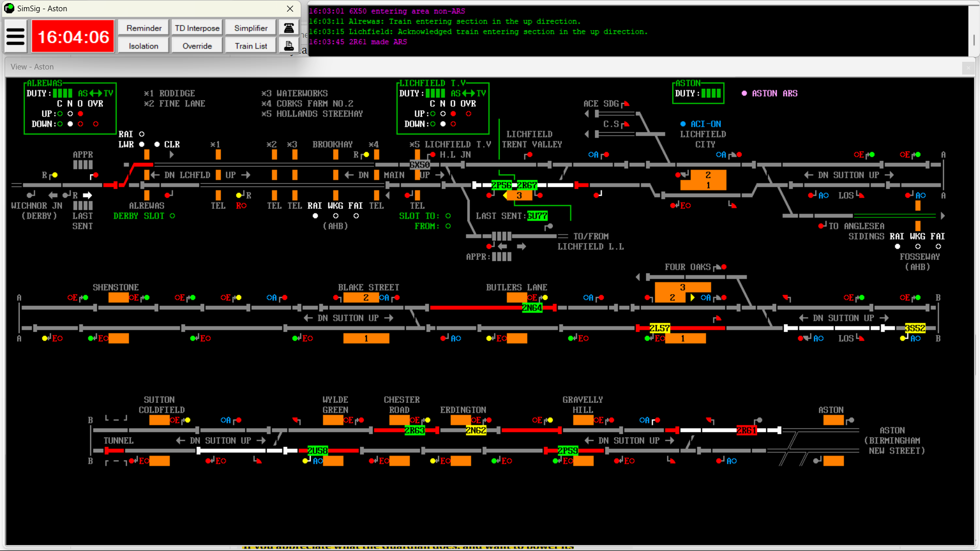
Task: Click Alrewas UP line O red lamp
Action: point(80,114)
